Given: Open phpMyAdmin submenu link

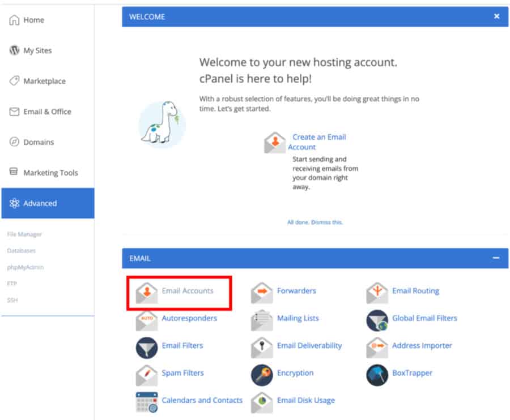Looking at the screenshot, I should pyautogui.click(x=25, y=267).
